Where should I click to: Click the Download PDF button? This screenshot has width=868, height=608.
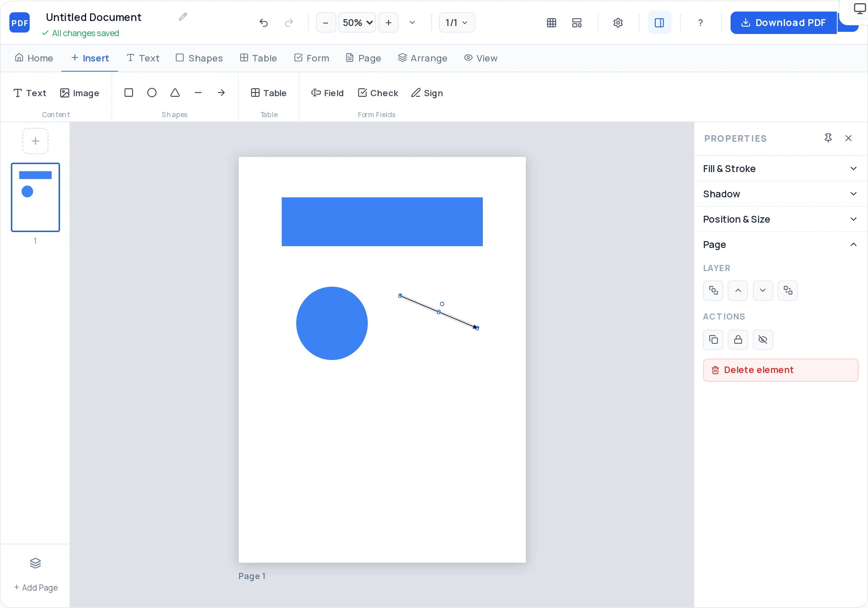[783, 23]
